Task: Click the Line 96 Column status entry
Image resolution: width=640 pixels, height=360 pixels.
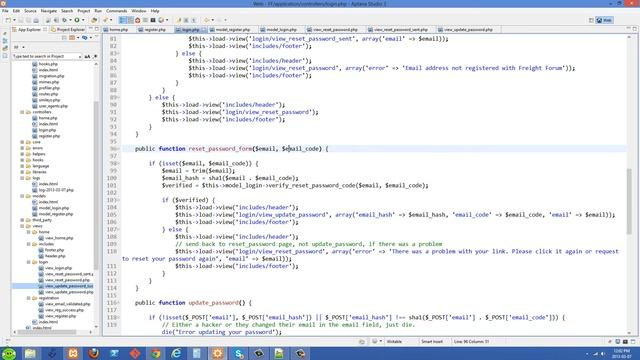Action: coord(471,342)
